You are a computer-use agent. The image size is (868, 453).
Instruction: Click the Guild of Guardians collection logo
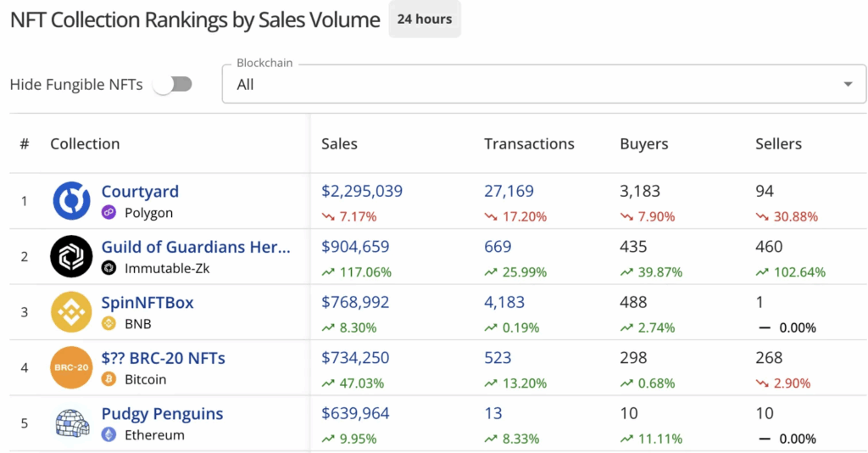(x=71, y=256)
